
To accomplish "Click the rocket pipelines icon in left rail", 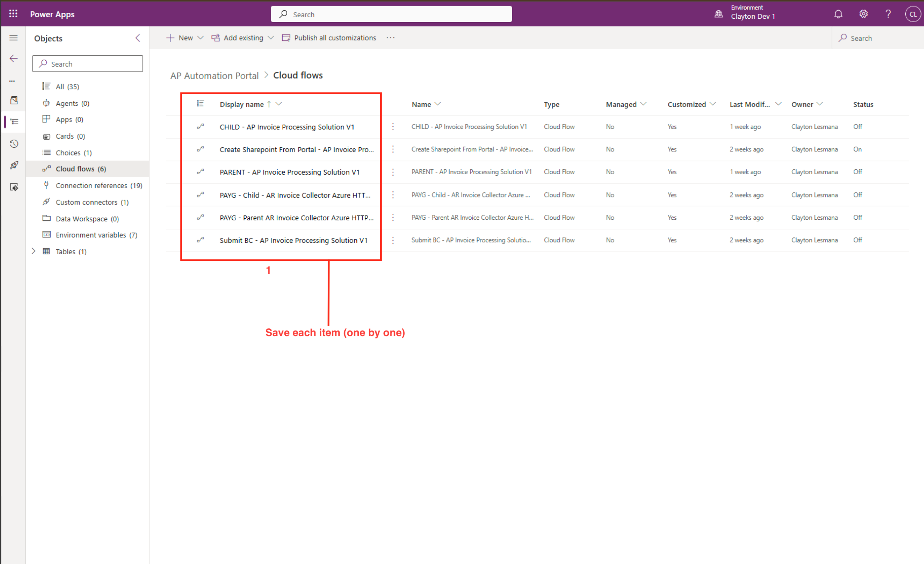I will [x=14, y=165].
